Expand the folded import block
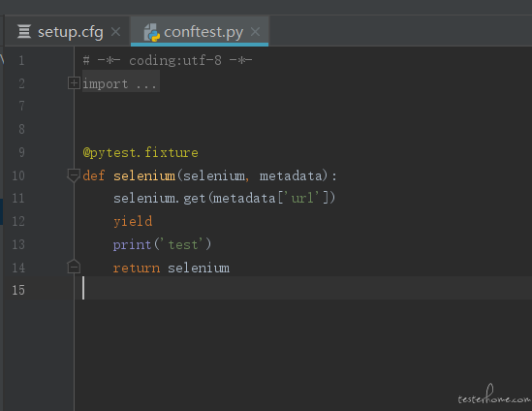The width and height of the screenshot is (532, 411). [x=74, y=83]
